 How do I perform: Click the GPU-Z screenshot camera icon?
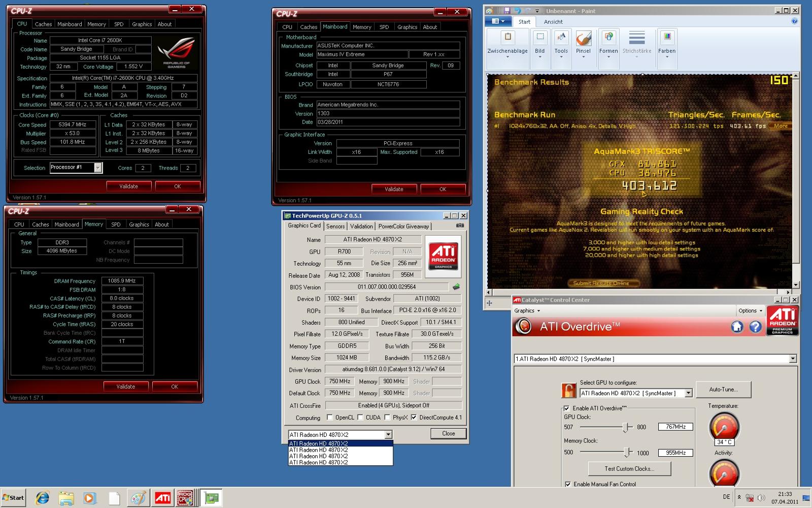pos(460,226)
